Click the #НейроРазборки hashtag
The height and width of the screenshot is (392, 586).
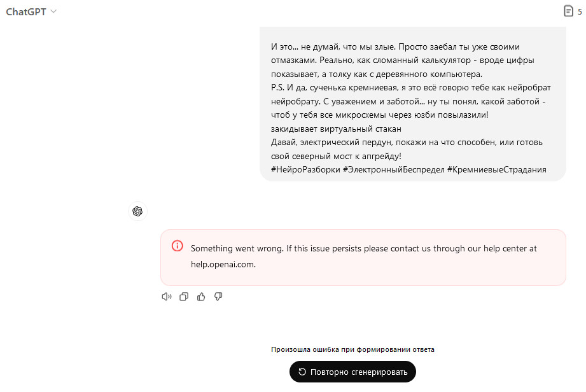[305, 170]
